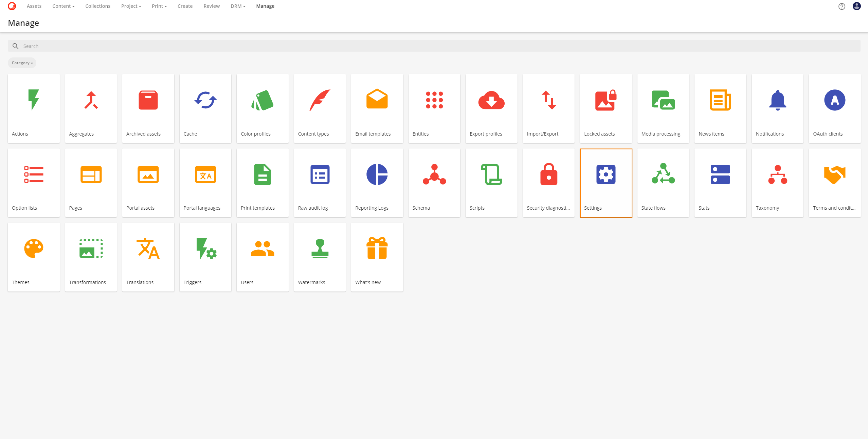Select the Schema node graph icon
The height and width of the screenshot is (439, 868).
tap(434, 174)
